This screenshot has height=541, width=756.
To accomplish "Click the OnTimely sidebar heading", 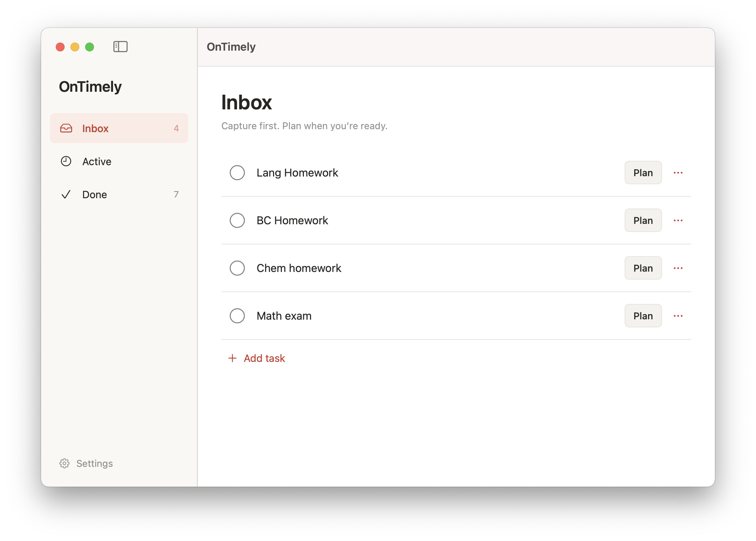I will click(90, 87).
